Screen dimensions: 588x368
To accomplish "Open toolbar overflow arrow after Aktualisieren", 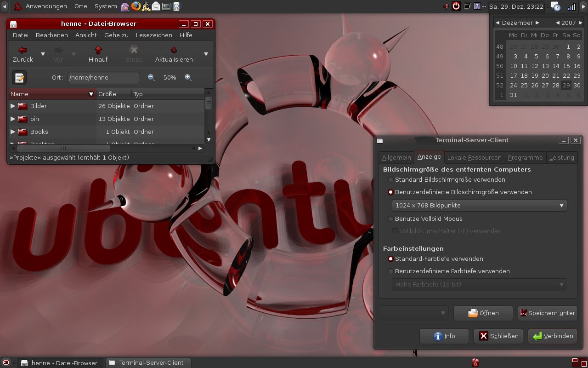I will (x=206, y=54).
